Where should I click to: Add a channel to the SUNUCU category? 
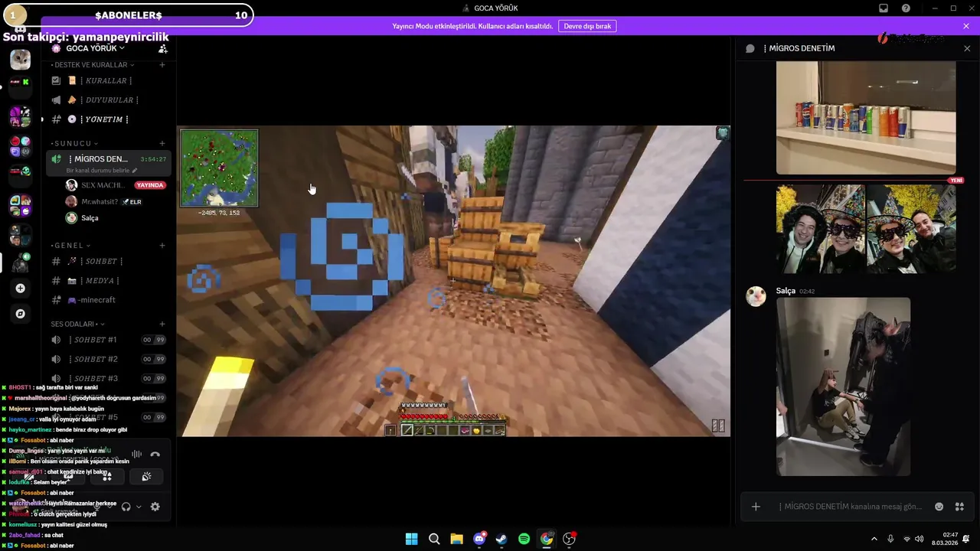(162, 143)
